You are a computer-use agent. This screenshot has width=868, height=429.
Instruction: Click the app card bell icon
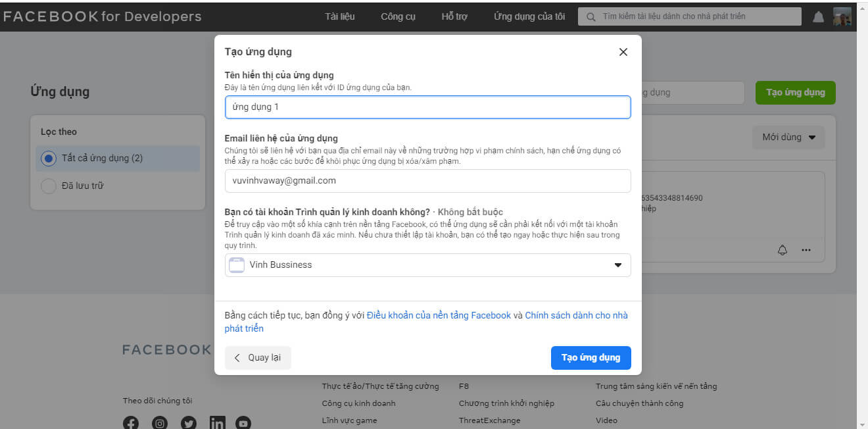[783, 250]
